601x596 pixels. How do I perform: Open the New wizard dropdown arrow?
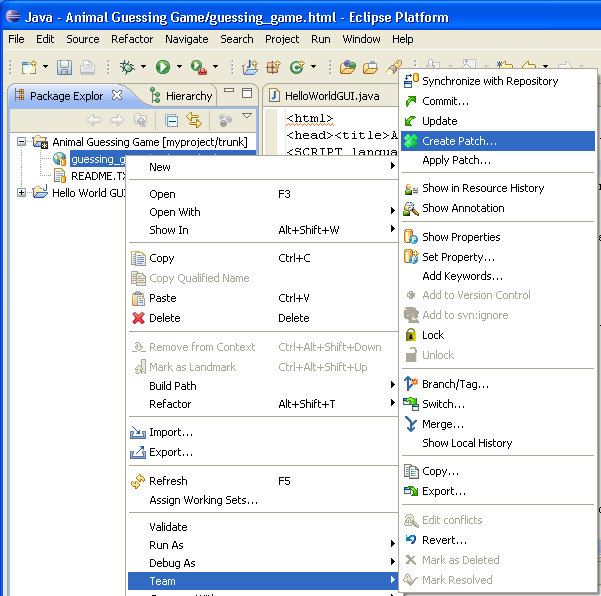(x=45, y=67)
